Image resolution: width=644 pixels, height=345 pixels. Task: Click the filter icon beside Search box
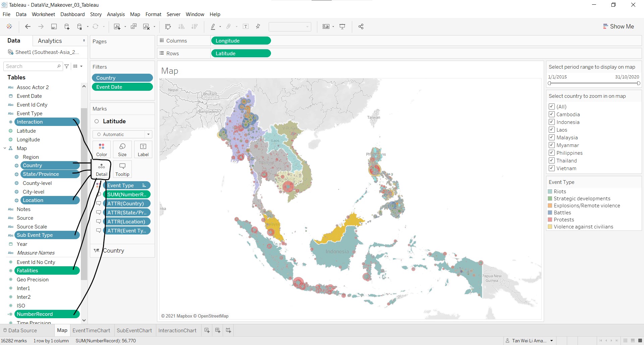67,66
